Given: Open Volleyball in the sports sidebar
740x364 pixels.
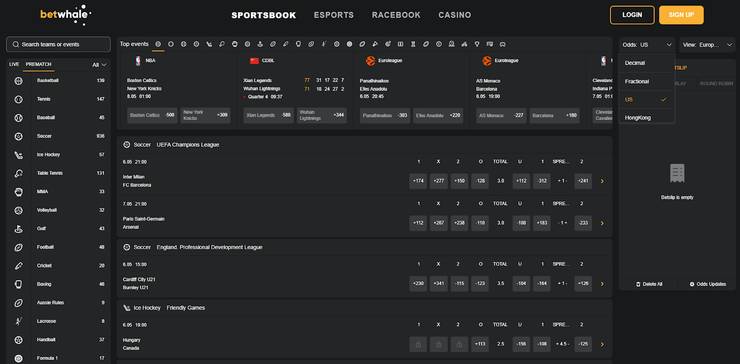Looking at the screenshot, I should coord(59,210).
